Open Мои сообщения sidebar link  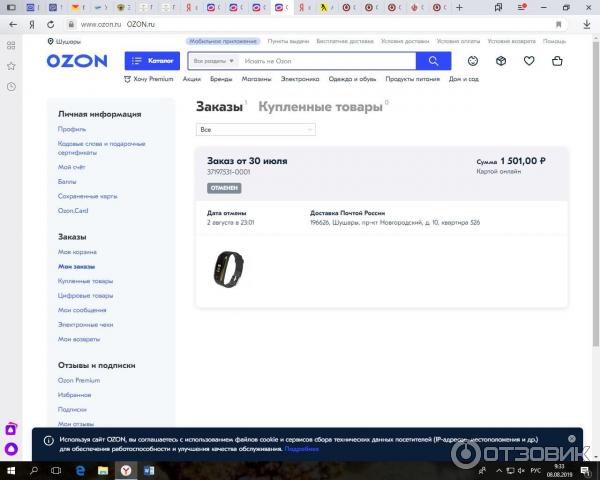[82, 310]
